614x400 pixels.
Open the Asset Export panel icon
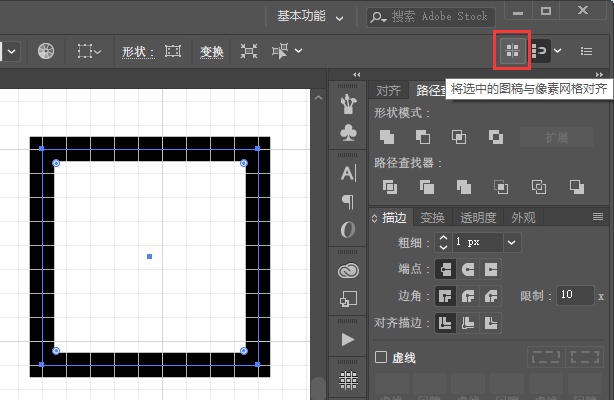[348, 299]
